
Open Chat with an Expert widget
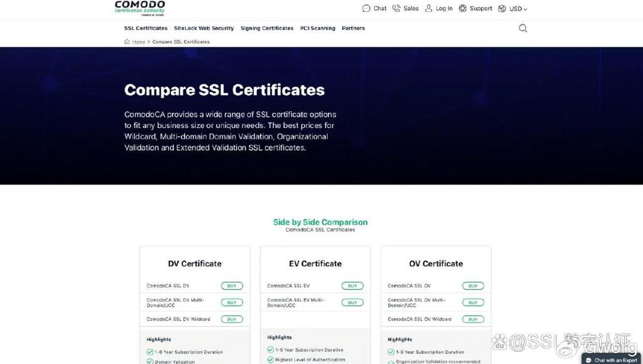tap(612, 360)
